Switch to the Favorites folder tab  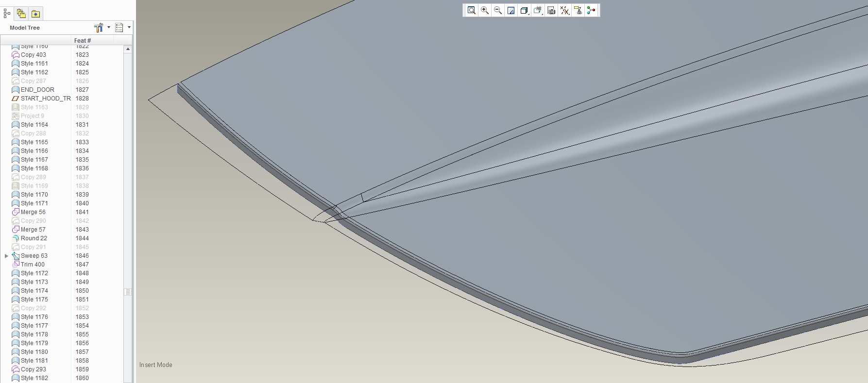[x=35, y=14]
